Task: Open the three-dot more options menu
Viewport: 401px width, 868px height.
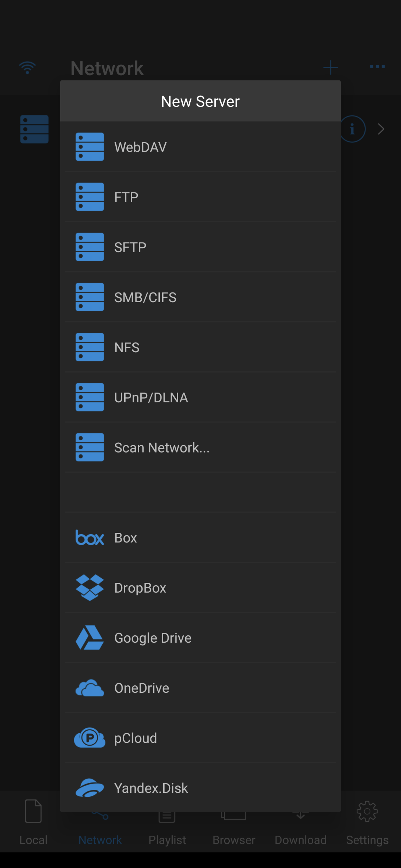Action: (x=377, y=67)
